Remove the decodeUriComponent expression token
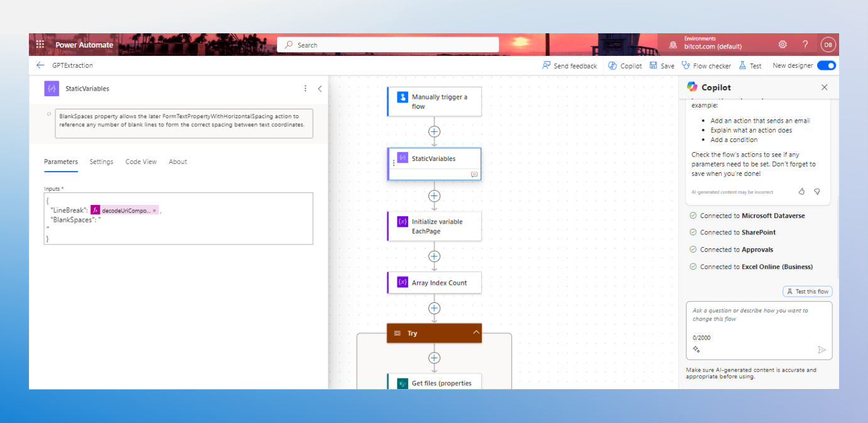Image resolution: width=868 pixels, height=423 pixels. pos(155,211)
